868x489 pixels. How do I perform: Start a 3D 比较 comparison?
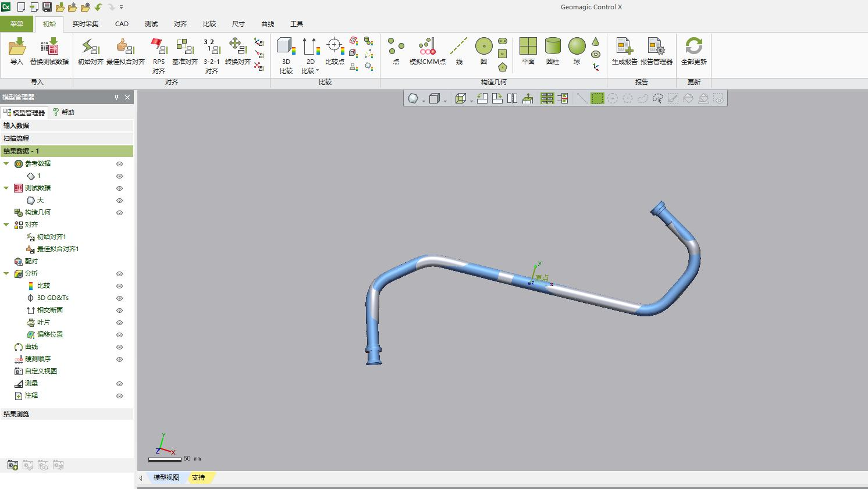[286, 56]
